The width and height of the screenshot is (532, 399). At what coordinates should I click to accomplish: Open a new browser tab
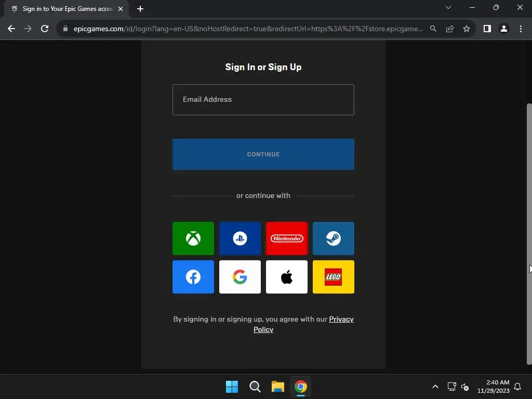(x=140, y=9)
